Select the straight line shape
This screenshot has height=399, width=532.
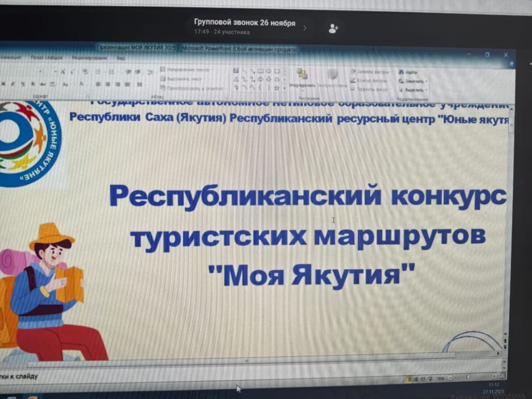tap(244, 70)
